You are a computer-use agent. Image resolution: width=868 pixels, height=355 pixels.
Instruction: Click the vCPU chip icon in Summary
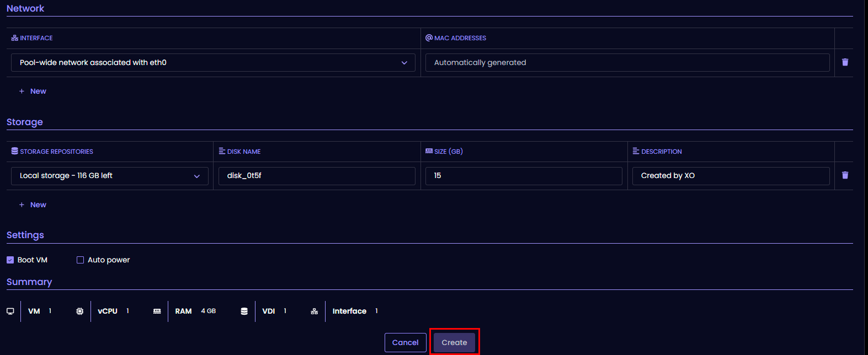[x=80, y=311]
